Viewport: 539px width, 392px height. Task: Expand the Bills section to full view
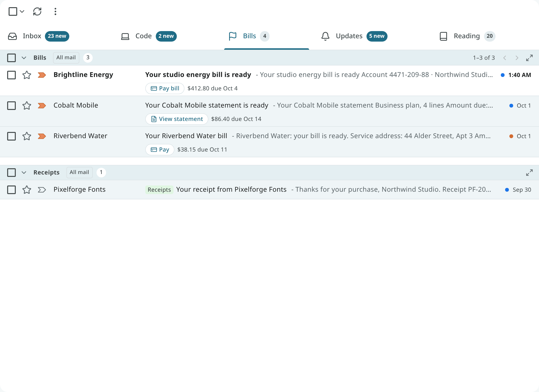529,58
